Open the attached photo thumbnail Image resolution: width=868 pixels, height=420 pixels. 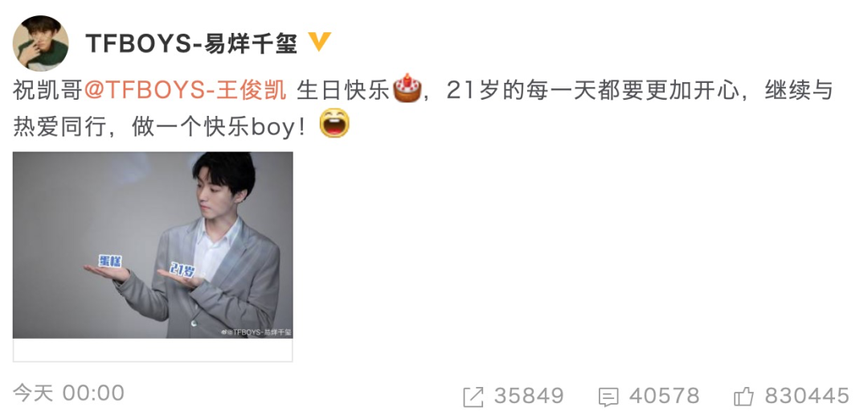[153, 245]
